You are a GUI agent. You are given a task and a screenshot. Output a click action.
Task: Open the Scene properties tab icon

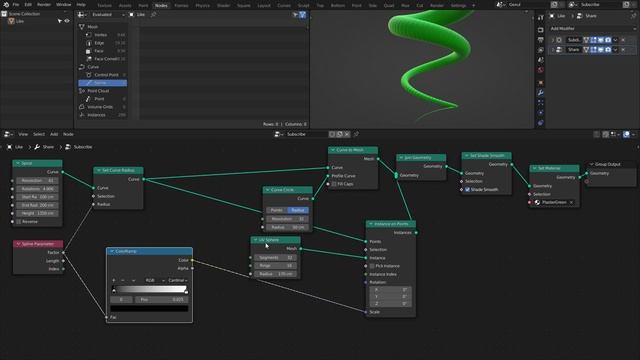540,60
